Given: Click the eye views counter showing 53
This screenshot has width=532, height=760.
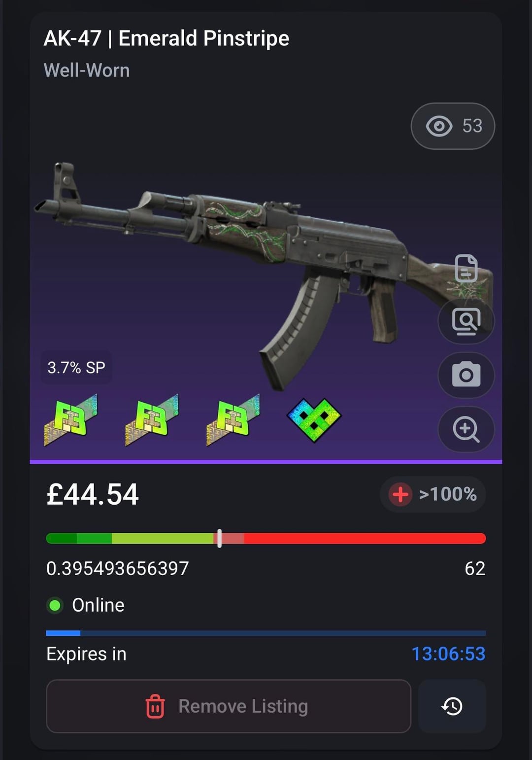Looking at the screenshot, I should click(x=453, y=126).
